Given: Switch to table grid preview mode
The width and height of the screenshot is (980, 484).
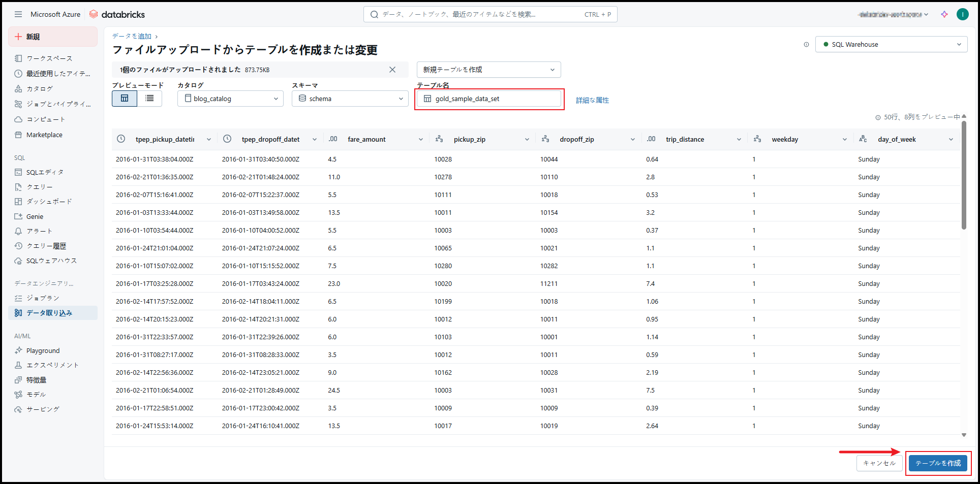Looking at the screenshot, I should (x=125, y=99).
